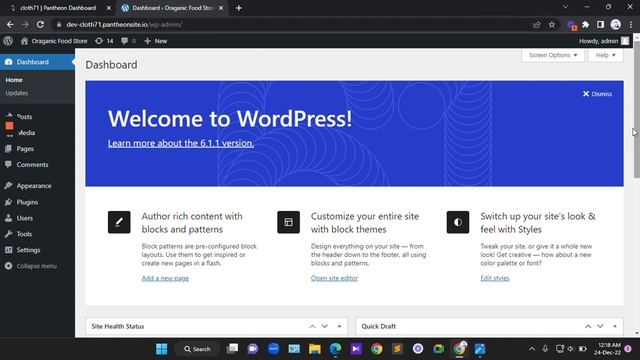Click the pencil author content icon
This screenshot has height=360, width=640.
tap(119, 222)
